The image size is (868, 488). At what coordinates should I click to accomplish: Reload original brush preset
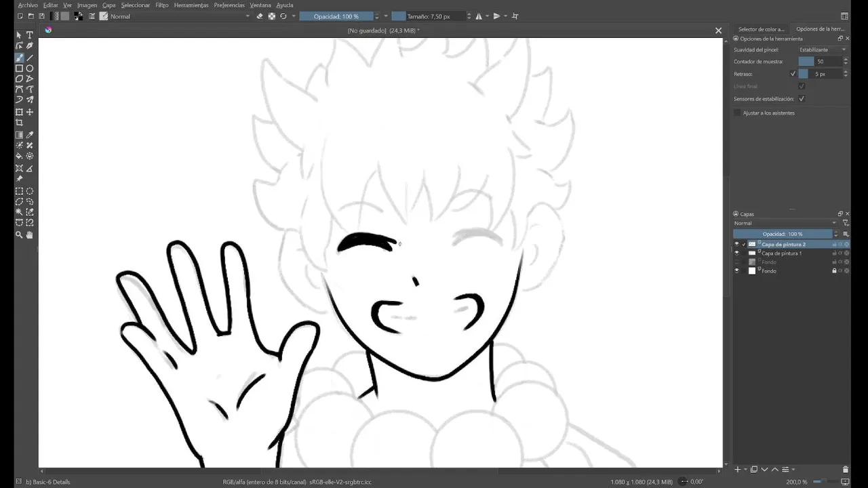pyautogui.click(x=283, y=16)
